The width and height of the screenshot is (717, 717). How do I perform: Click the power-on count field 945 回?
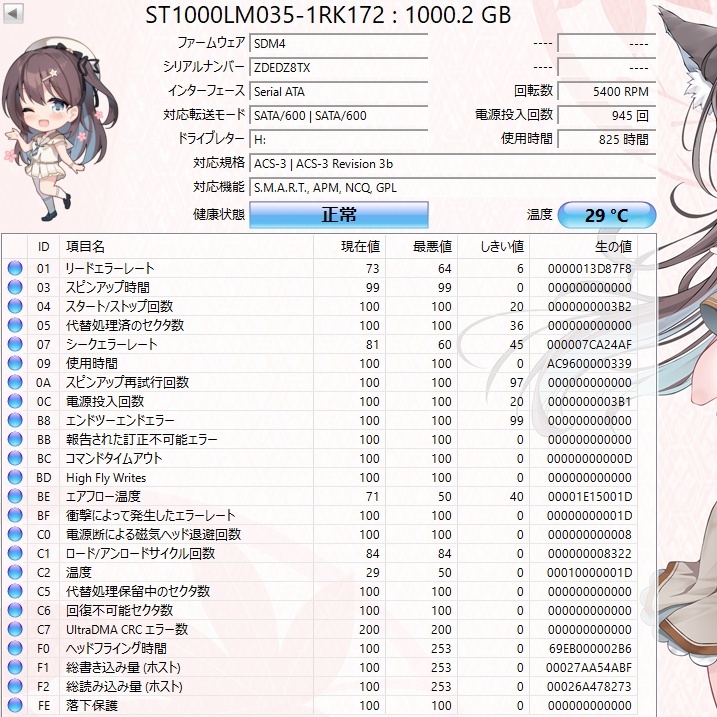coord(607,115)
